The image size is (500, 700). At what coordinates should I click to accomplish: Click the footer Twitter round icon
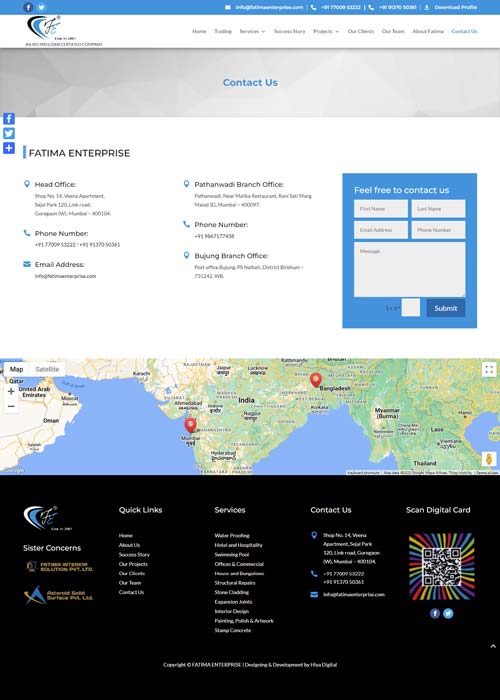pos(448,613)
